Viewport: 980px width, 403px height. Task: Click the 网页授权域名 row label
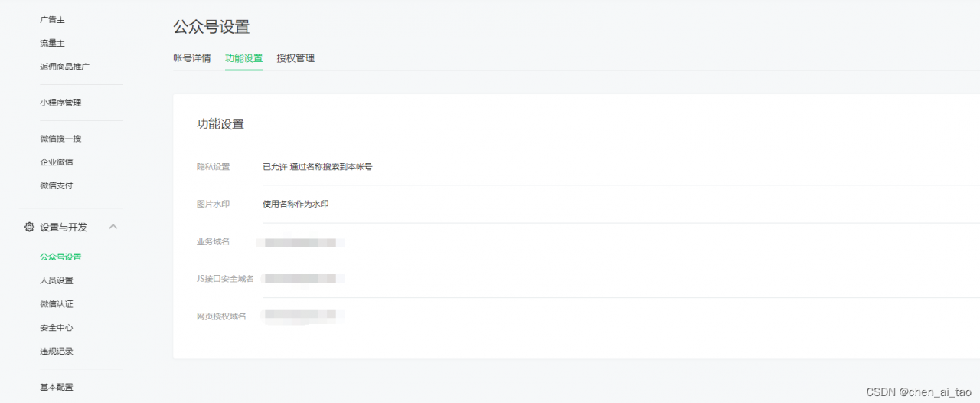(221, 316)
